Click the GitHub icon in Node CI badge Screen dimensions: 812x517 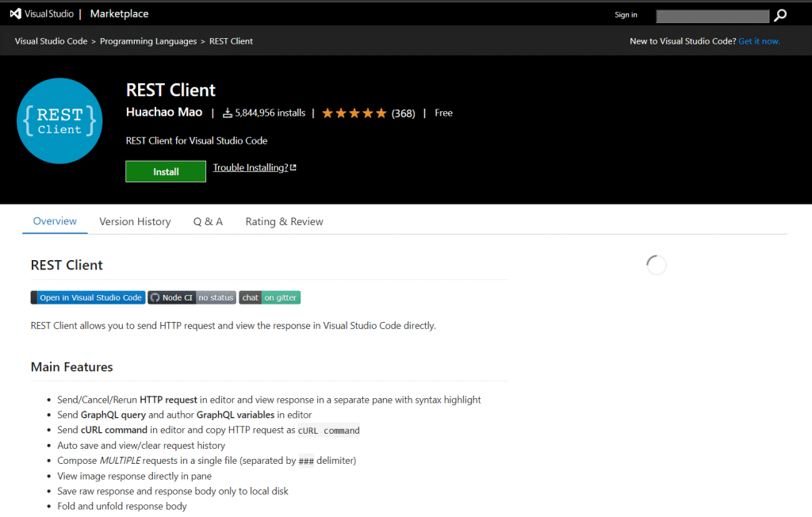[x=155, y=297]
